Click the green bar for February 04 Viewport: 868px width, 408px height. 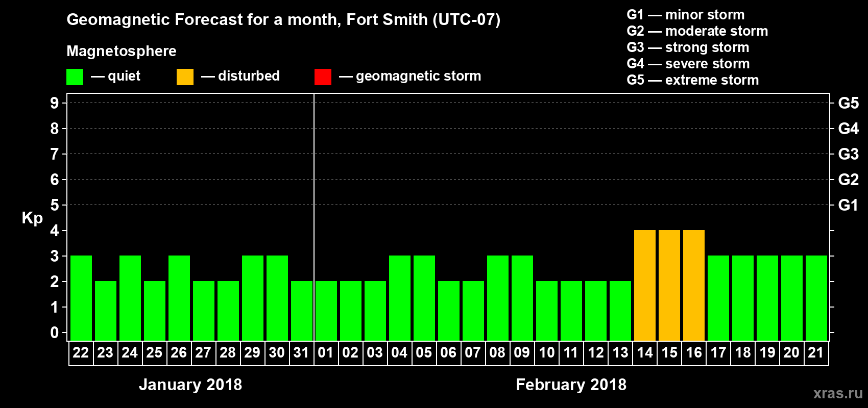click(400, 298)
